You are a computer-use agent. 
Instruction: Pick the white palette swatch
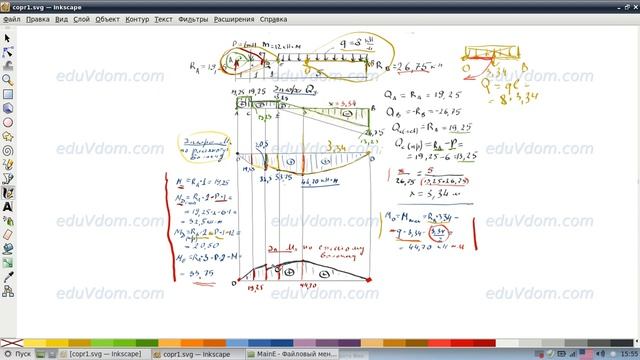(507, 343)
